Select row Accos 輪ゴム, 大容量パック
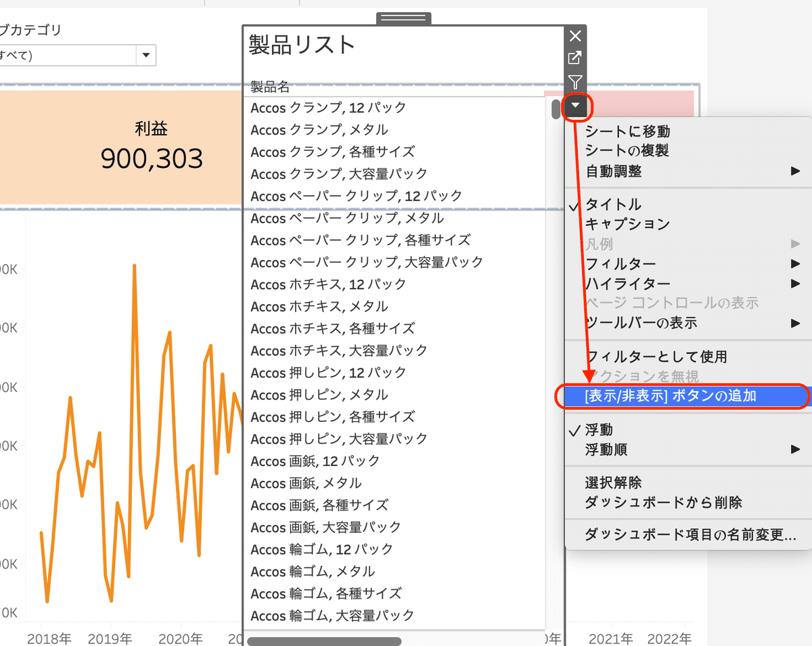Screen dimensions: 812x646 [x=332, y=616]
